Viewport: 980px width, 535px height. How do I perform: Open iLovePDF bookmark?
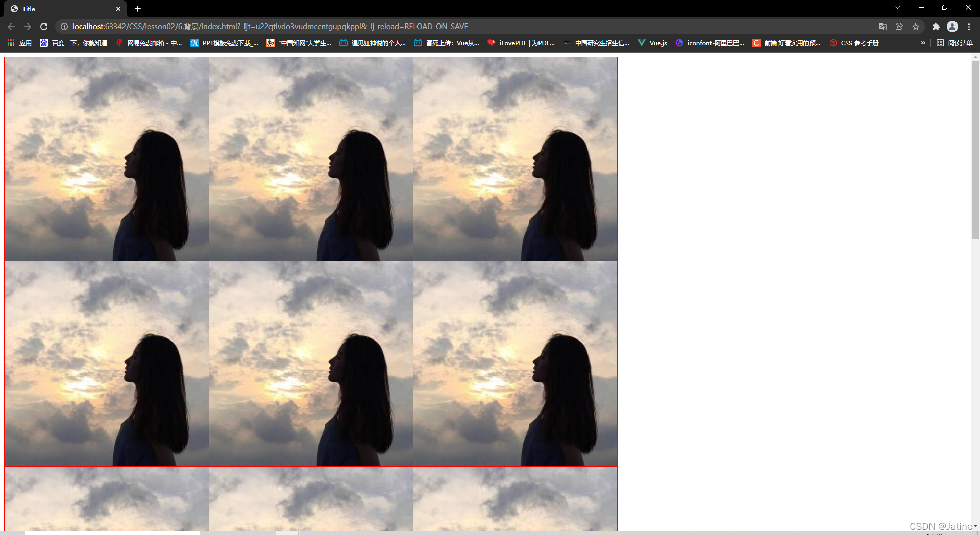[521, 43]
